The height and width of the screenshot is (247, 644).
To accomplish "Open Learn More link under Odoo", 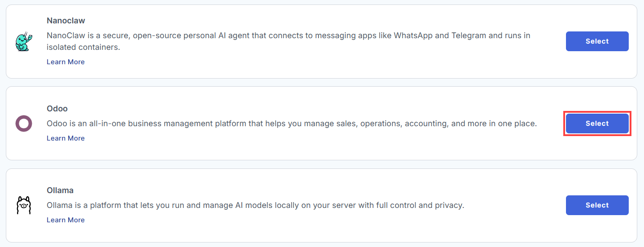I will (x=65, y=138).
